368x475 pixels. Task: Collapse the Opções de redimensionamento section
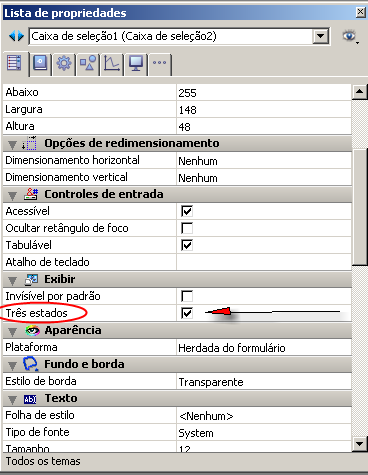tap(13, 144)
